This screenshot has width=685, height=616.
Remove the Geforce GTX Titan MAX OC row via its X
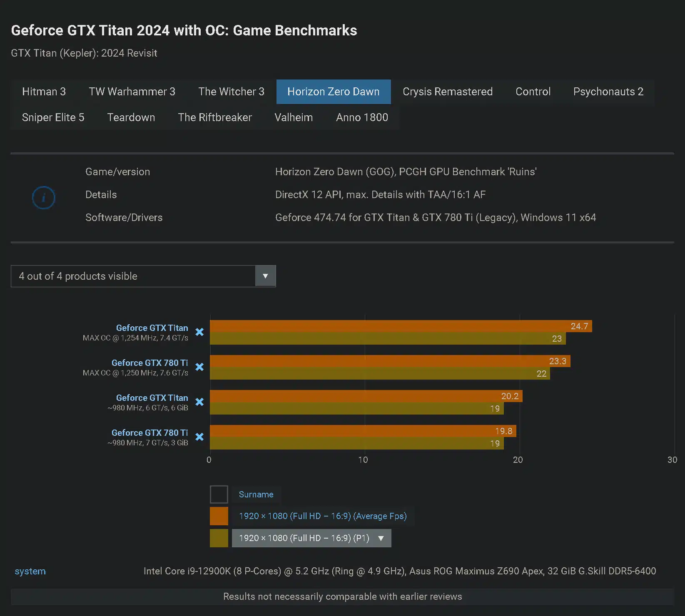pyautogui.click(x=199, y=332)
